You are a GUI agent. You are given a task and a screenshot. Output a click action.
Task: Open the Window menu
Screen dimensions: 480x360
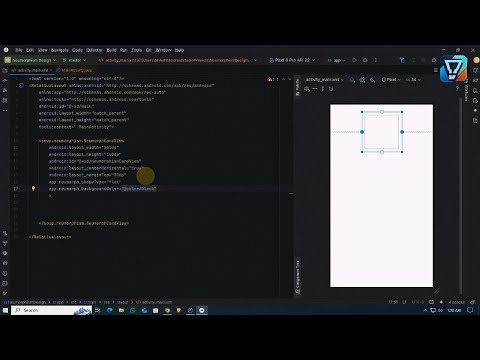tap(163, 50)
